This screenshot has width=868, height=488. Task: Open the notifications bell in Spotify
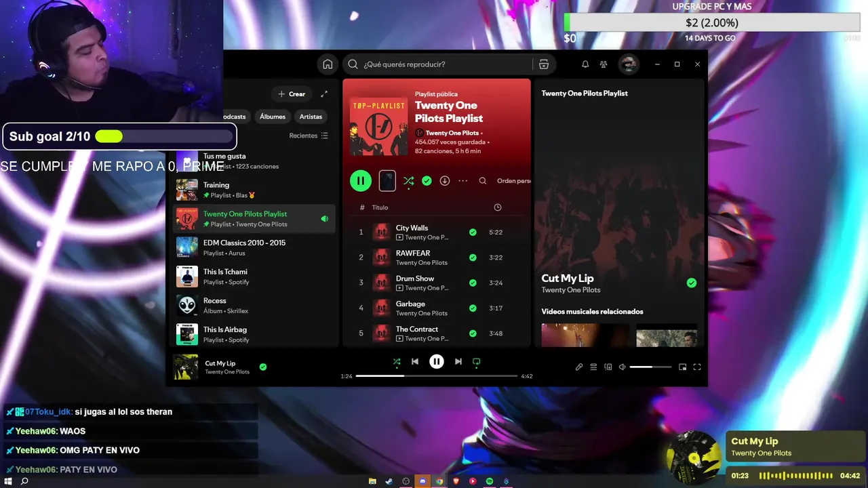click(x=585, y=64)
